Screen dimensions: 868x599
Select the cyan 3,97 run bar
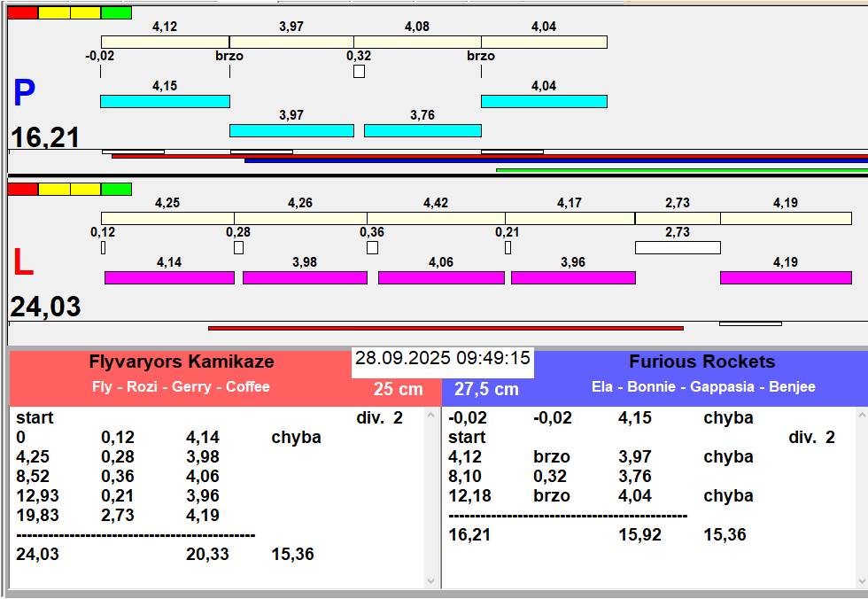pos(291,130)
